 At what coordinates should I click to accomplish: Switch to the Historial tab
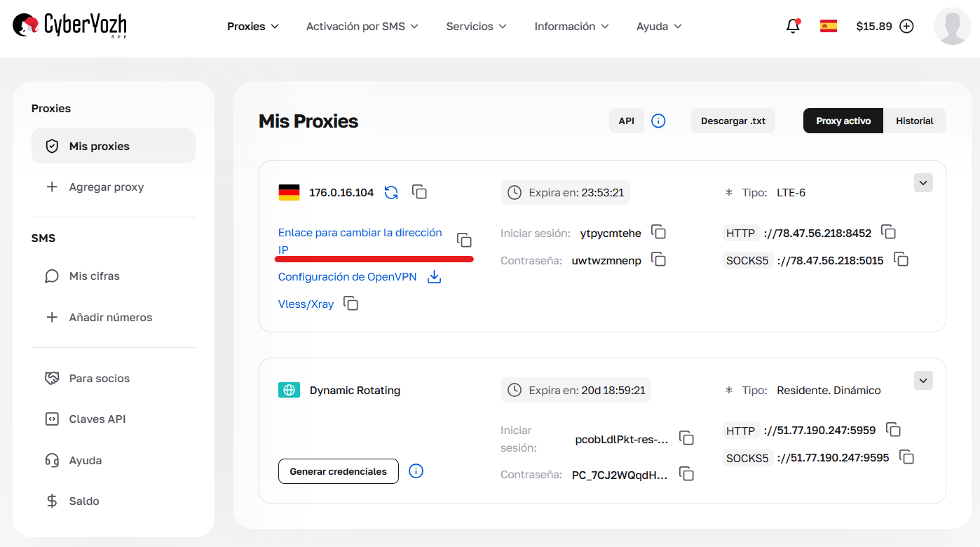(x=915, y=121)
